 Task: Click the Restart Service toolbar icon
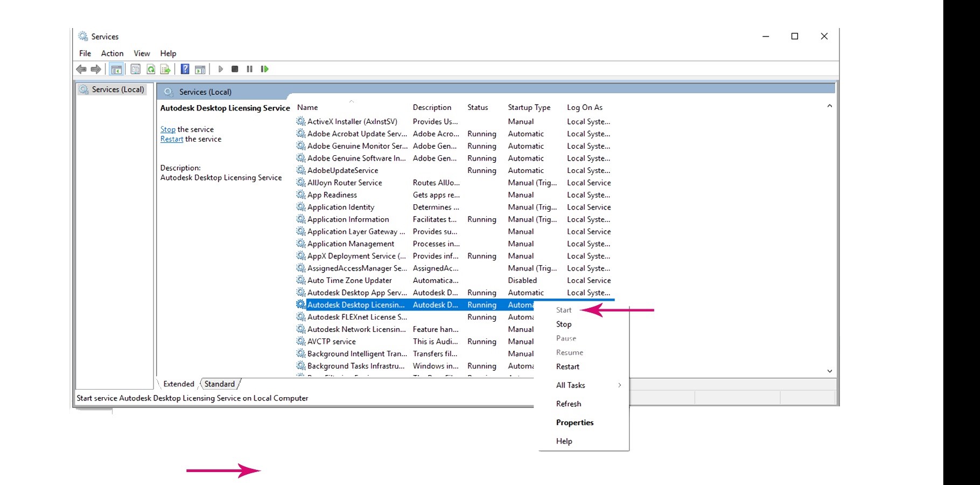[x=264, y=68]
